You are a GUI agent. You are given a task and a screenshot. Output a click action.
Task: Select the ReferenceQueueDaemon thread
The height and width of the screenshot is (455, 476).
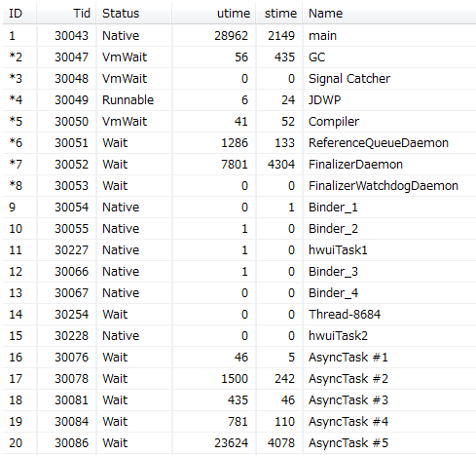(239, 142)
